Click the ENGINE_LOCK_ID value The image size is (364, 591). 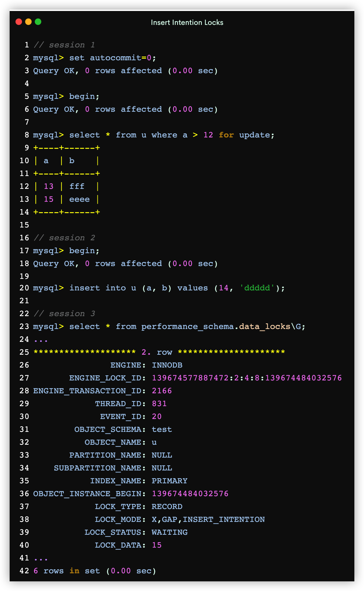247,378
